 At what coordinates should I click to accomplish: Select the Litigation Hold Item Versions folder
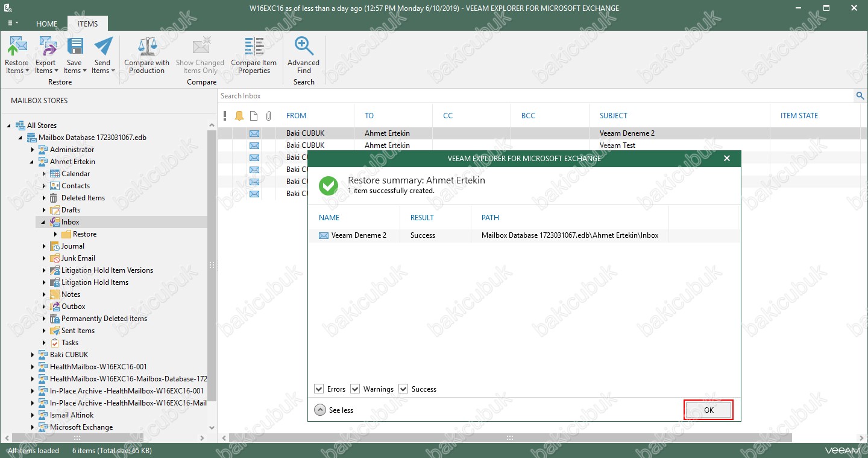point(107,270)
